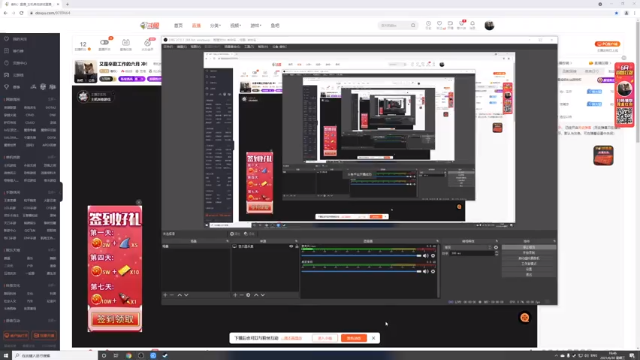
Task: Expand 视频 dropdown in Douyu navigation
Action: pos(236,25)
